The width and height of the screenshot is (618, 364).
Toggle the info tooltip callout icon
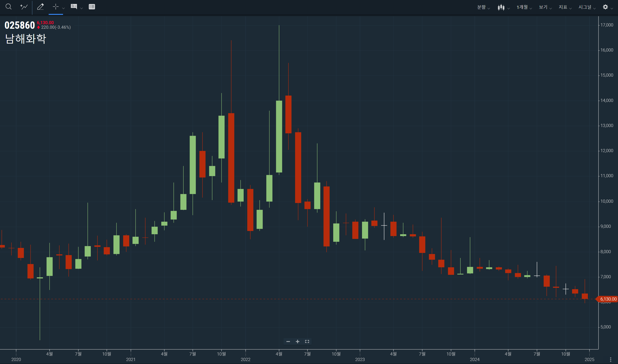(74, 7)
